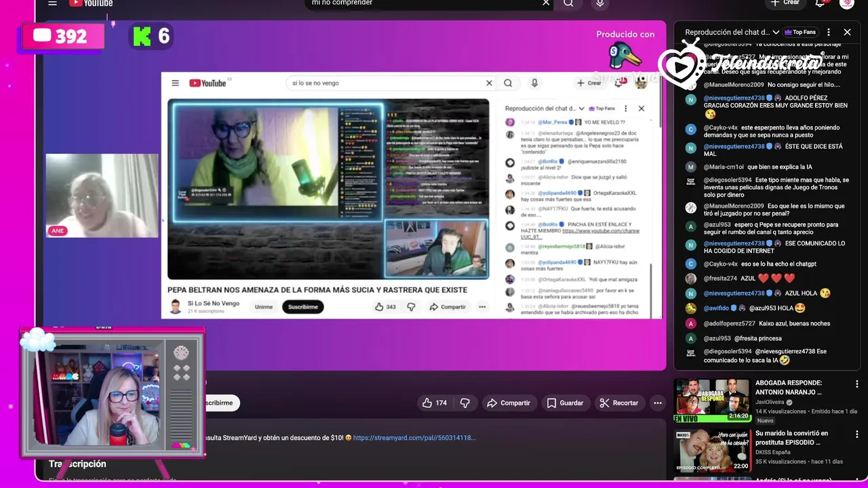Open JaviOliveira channel name
This screenshot has width=868, height=488.
point(770,402)
